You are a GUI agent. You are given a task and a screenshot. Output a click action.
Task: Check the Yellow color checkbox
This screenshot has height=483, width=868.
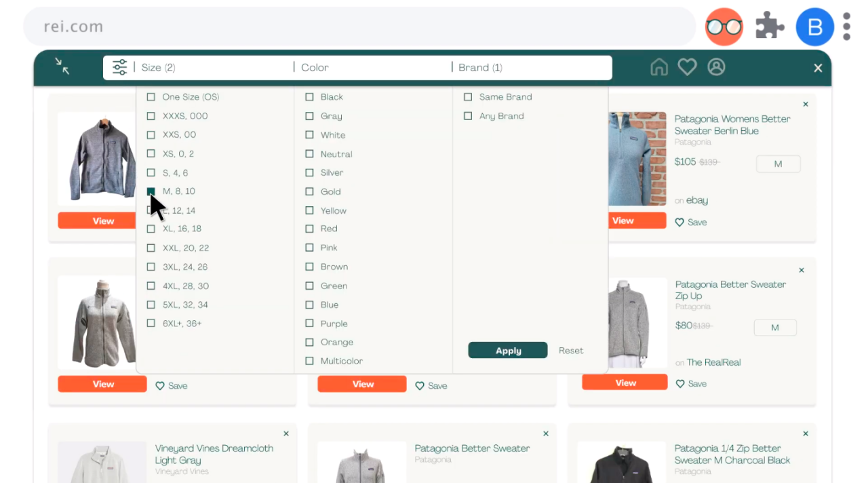coord(309,210)
